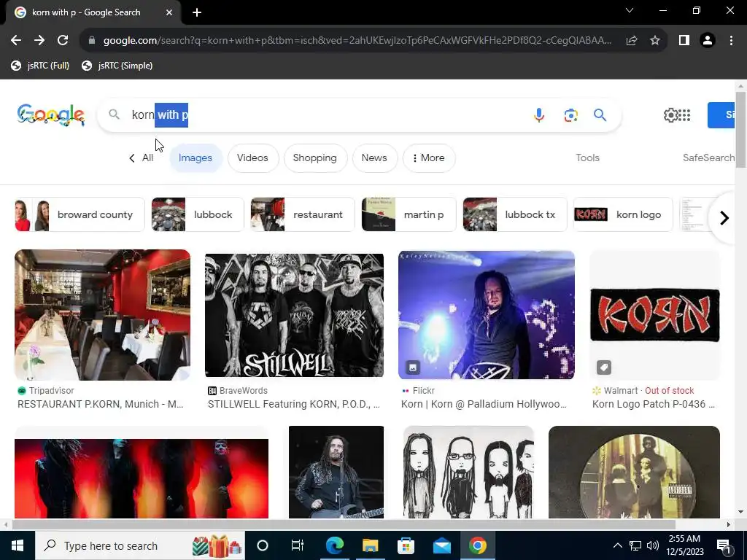Open the Mail app from taskbar
Viewport: 747px width, 560px height.
point(441,545)
